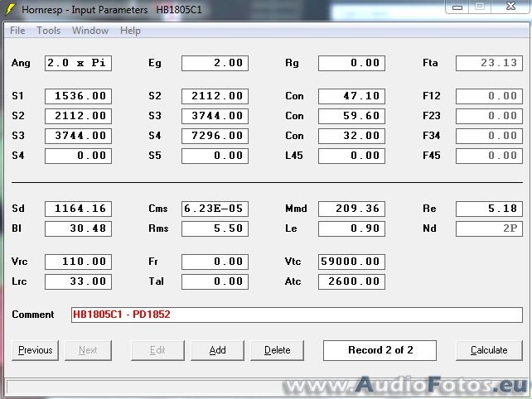The image size is (532, 399).
Task: Click the Nd field showing 2P
Action: coord(489,228)
